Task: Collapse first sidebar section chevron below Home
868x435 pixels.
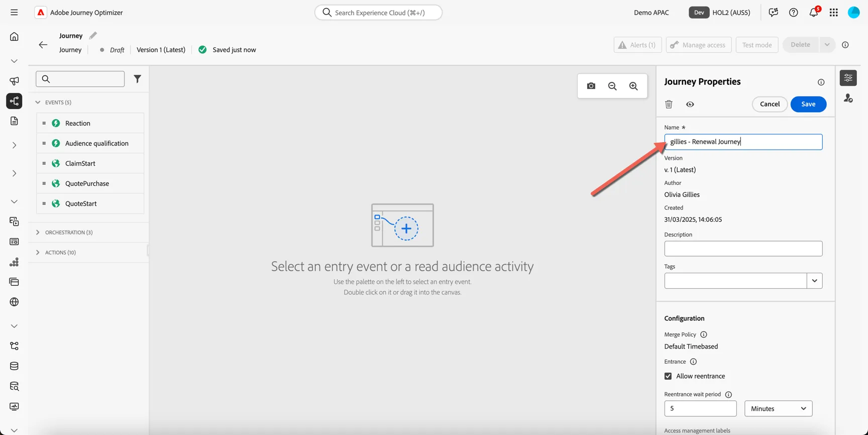Action: [14, 61]
